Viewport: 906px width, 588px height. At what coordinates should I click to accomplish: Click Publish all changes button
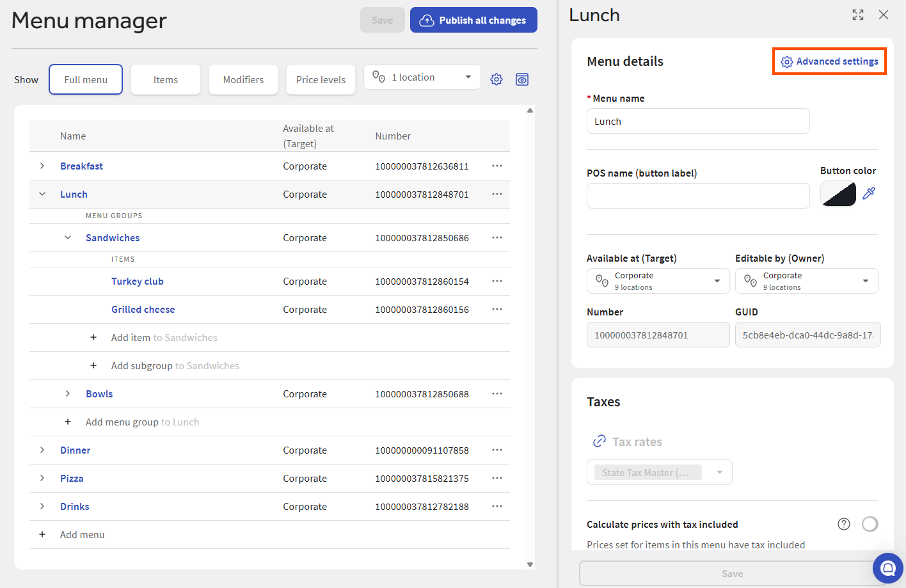point(473,20)
